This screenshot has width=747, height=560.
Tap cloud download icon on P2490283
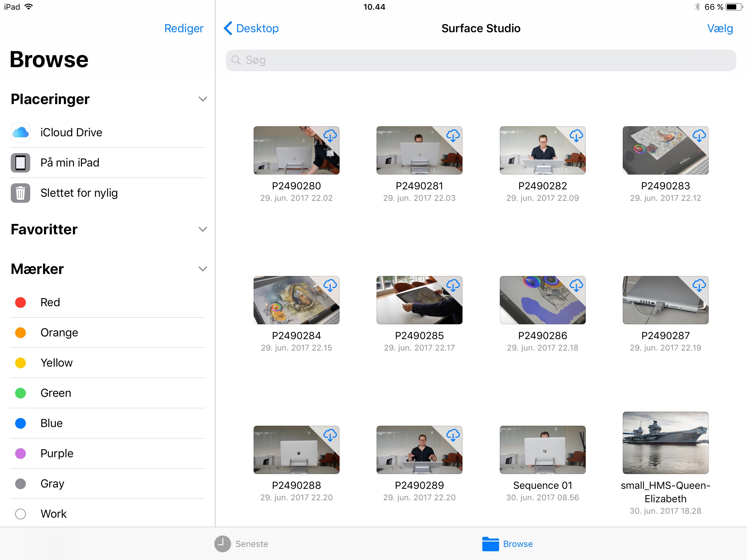[699, 136]
